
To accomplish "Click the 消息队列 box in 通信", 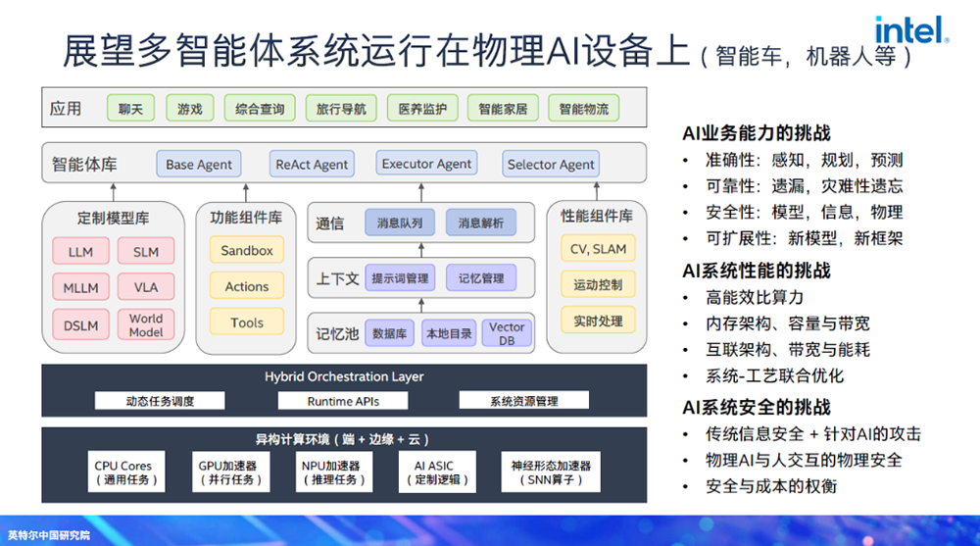I will pyautogui.click(x=400, y=223).
